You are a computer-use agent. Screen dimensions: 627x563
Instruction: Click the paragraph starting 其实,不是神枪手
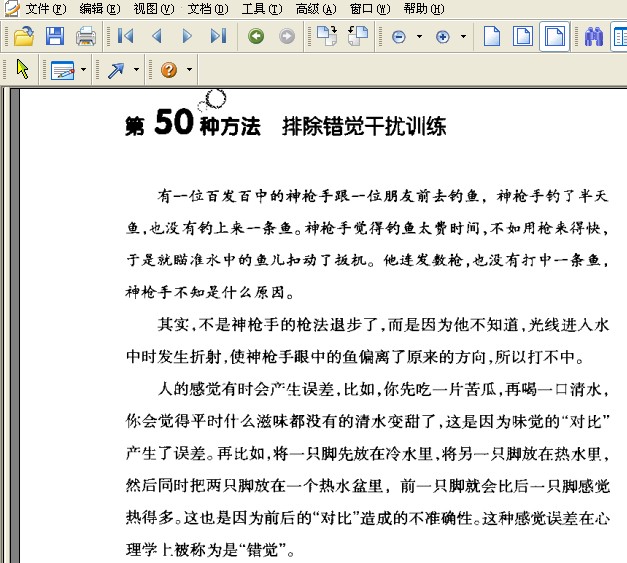[x=367, y=340]
